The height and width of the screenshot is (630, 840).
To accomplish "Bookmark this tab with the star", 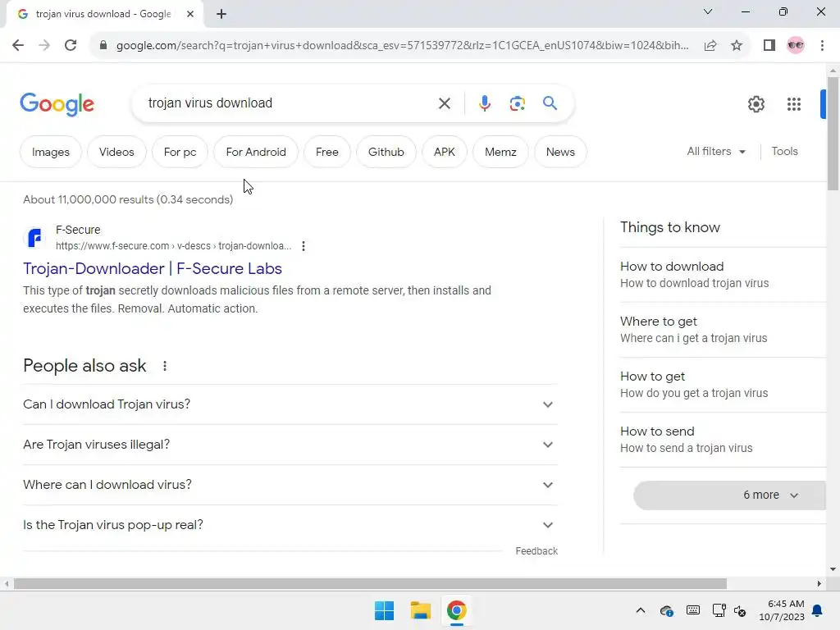I will pyautogui.click(x=737, y=45).
